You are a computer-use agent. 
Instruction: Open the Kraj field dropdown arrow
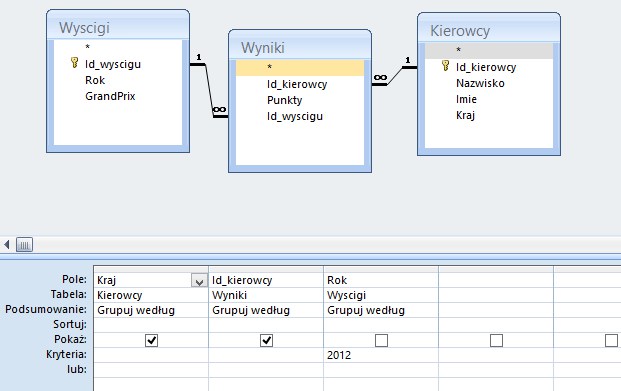tap(199, 280)
